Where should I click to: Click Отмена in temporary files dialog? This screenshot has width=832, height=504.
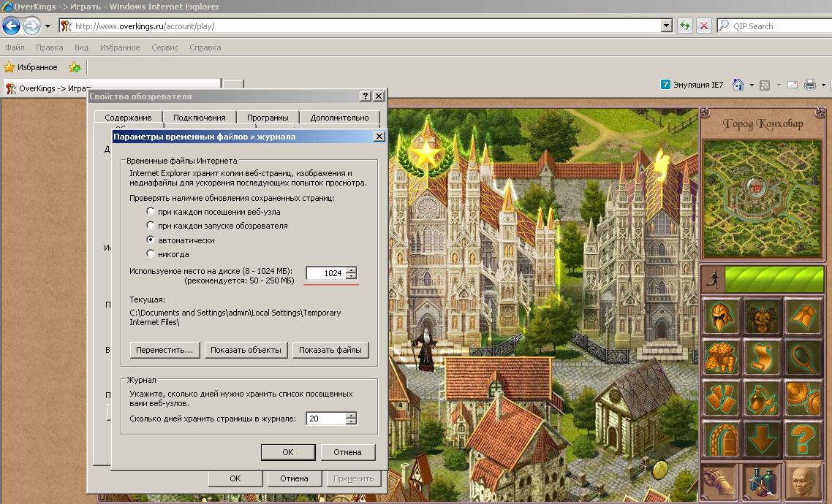[347, 452]
